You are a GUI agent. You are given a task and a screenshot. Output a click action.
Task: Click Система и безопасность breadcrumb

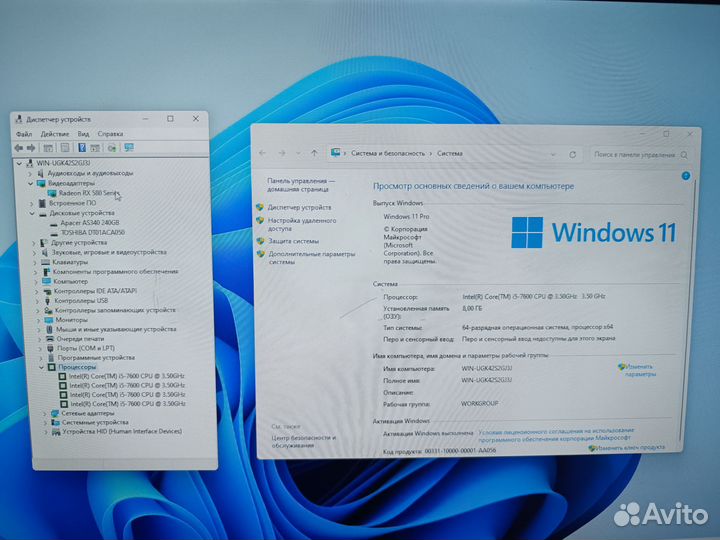coord(388,153)
